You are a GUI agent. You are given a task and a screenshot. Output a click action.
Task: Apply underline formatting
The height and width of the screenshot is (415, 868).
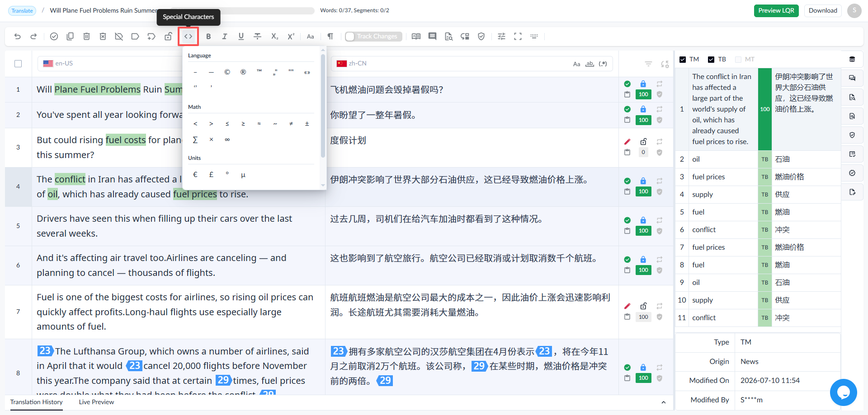[x=241, y=37]
